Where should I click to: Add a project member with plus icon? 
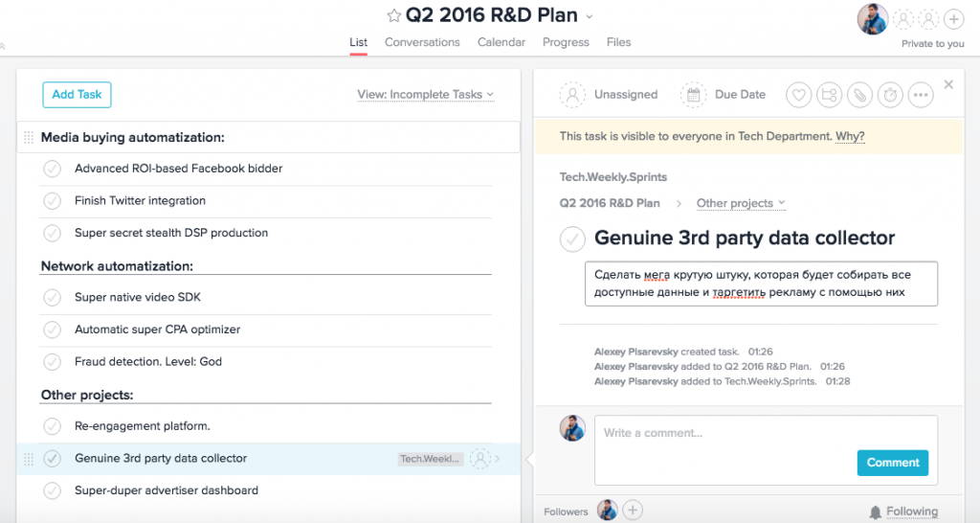[953, 18]
